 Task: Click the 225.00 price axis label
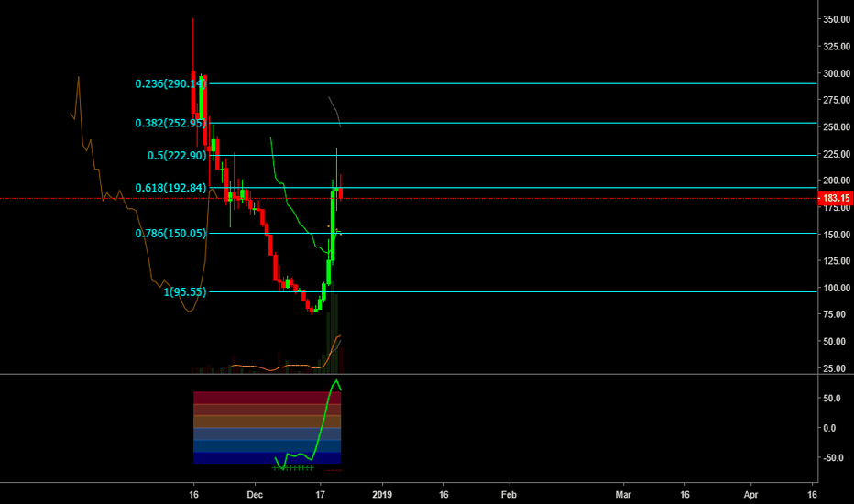(837, 154)
